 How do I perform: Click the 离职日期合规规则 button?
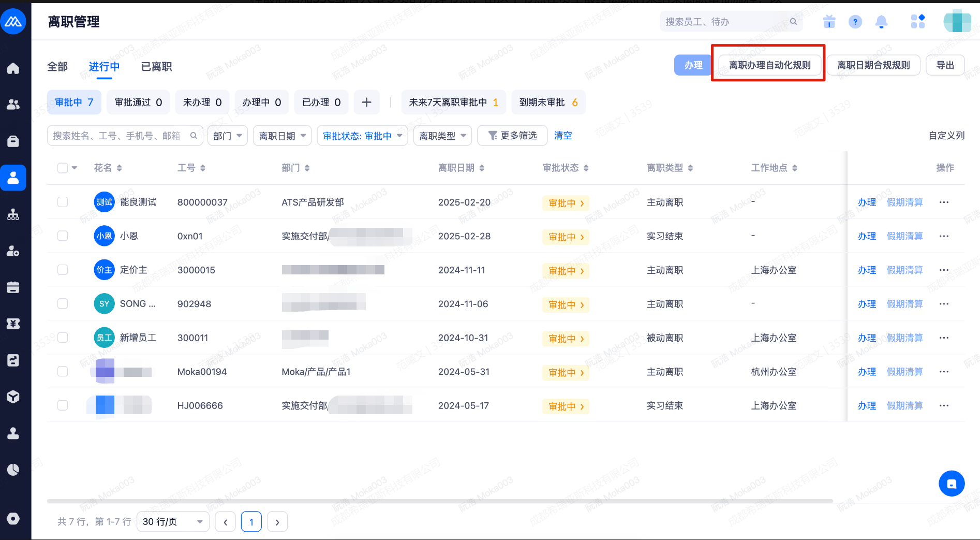click(873, 65)
